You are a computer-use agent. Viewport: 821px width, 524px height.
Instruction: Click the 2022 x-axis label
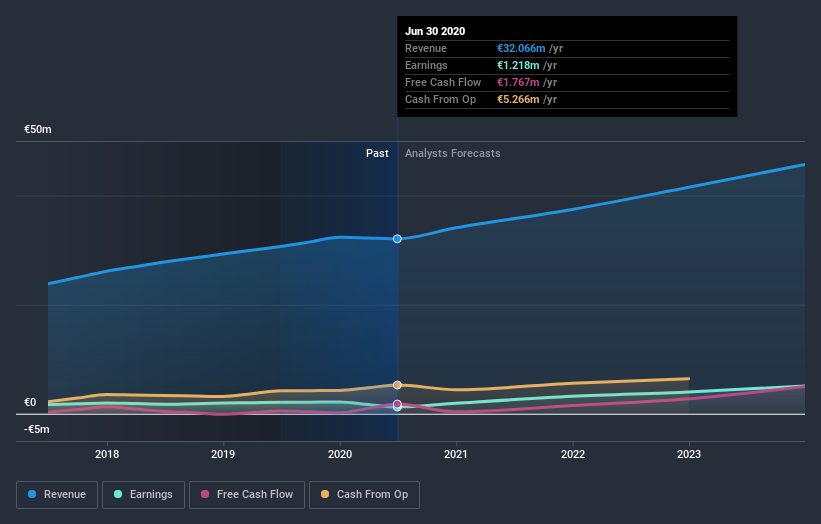coord(573,454)
